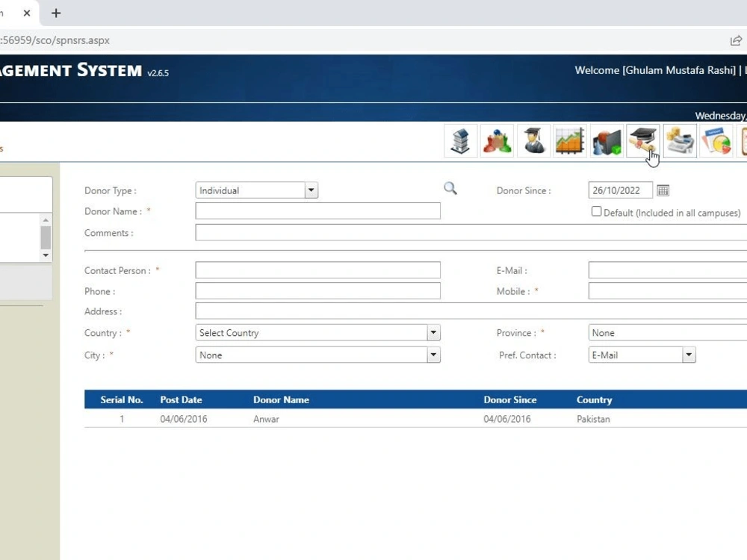Close the current browser tab
Viewport: 747px width, 560px height.
(27, 13)
